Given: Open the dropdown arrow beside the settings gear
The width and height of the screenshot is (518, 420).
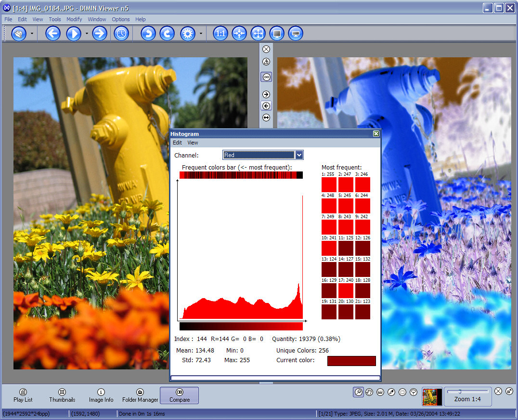Looking at the screenshot, I should tap(201, 34).
